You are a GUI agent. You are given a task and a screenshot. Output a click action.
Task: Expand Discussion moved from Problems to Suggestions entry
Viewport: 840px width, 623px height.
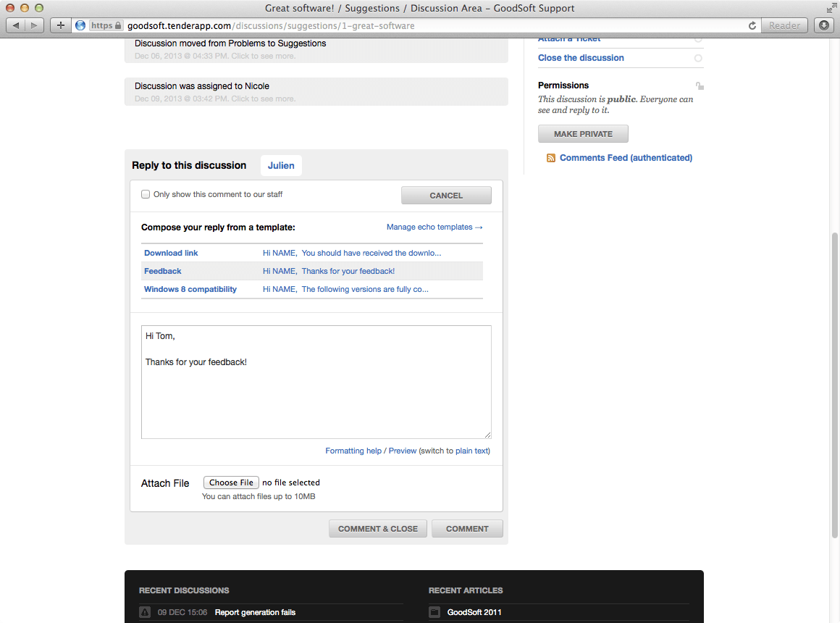[316, 49]
